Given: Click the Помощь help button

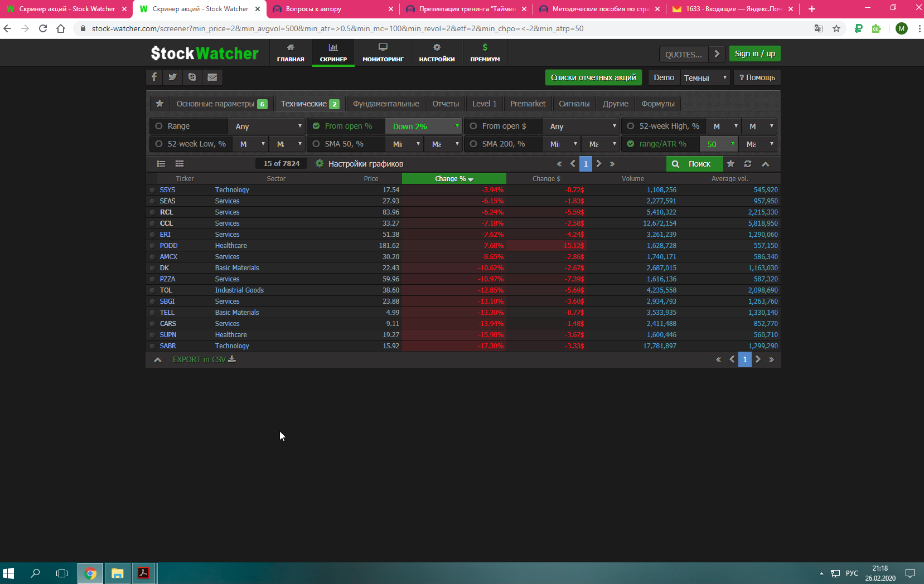Looking at the screenshot, I should pos(757,77).
